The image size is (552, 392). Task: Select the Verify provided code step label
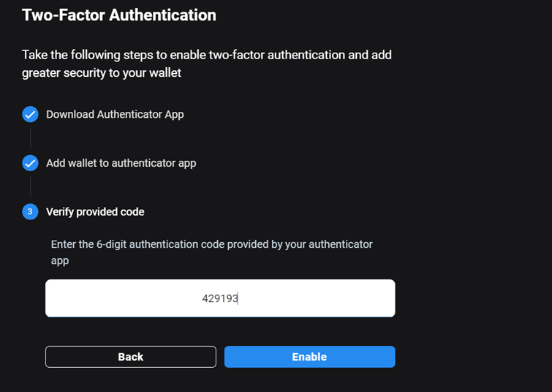coord(95,211)
